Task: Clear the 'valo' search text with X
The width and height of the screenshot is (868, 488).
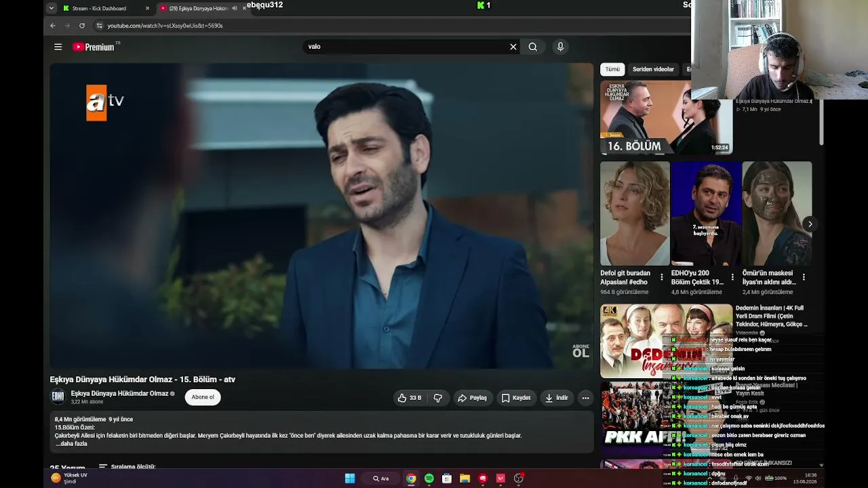Action: (x=513, y=47)
